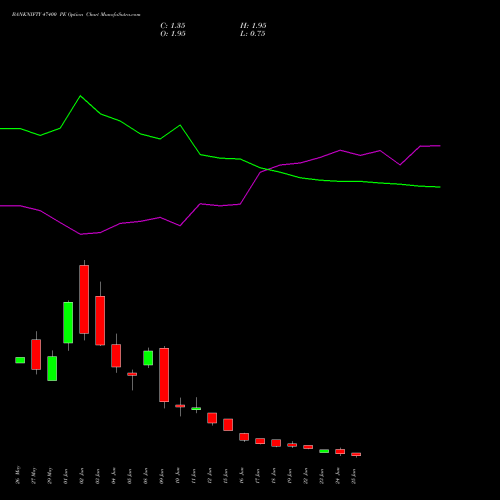Click the tall red candle above 02 Jun

coord(84,299)
